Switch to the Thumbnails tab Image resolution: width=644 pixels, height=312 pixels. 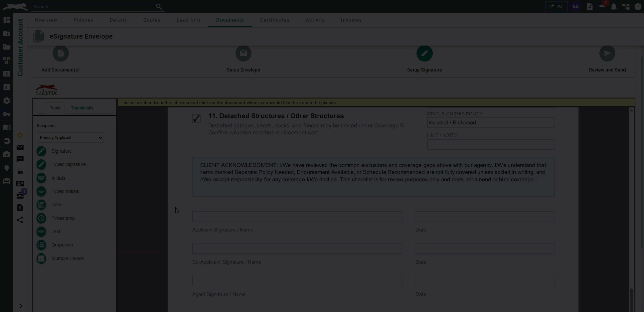[82, 108]
